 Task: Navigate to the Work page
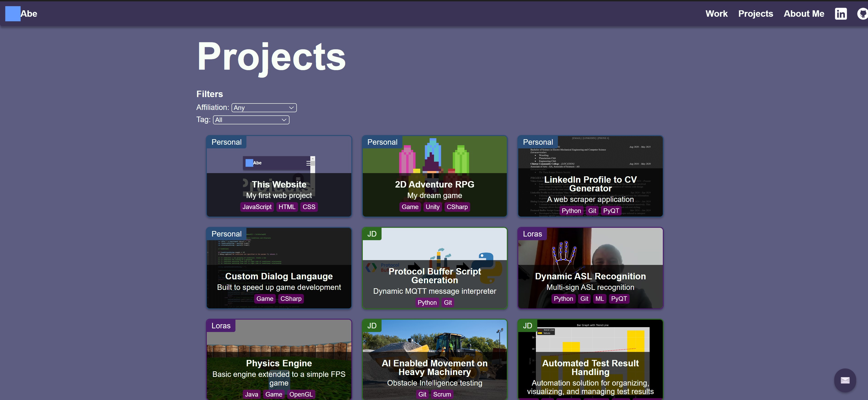pyautogui.click(x=716, y=14)
